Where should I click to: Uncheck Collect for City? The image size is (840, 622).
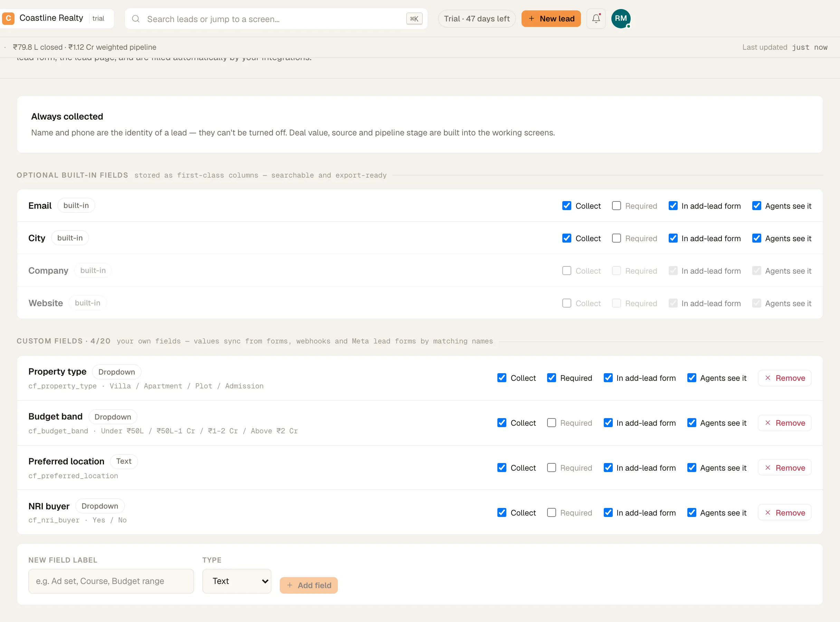coord(566,238)
